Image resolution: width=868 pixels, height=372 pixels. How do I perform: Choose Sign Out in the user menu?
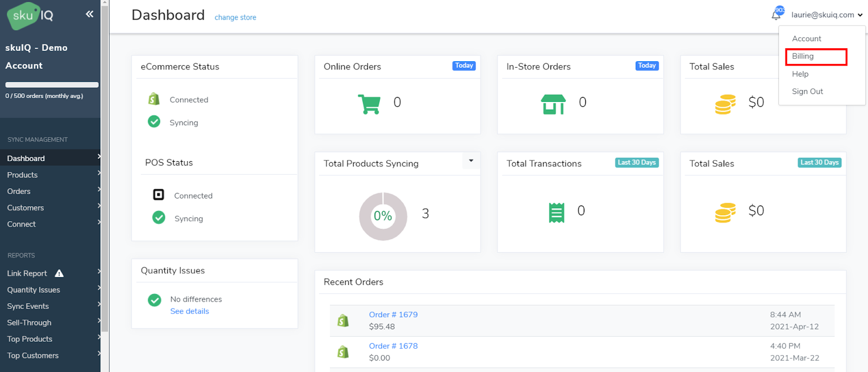(807, 92)
